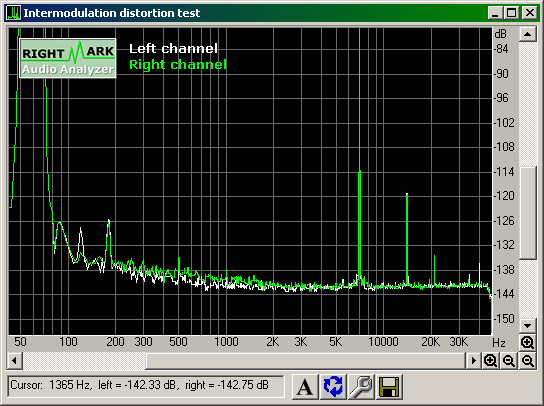Click the green Right channel legend label
Image resolution: width=544 pixels, height=406 pixels.
pyautogui.click(x=178, y=65)
